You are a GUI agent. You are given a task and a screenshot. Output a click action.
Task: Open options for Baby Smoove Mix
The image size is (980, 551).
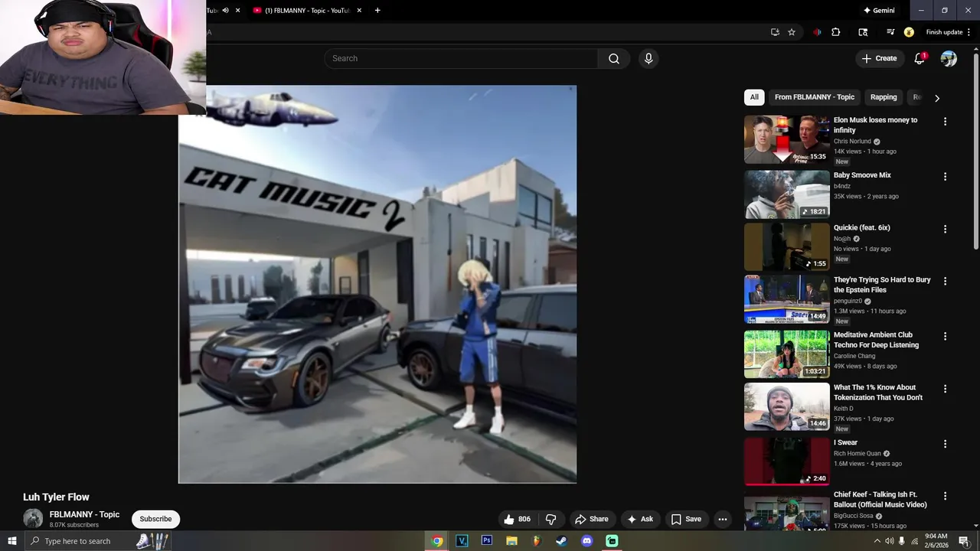pos(945,177)
